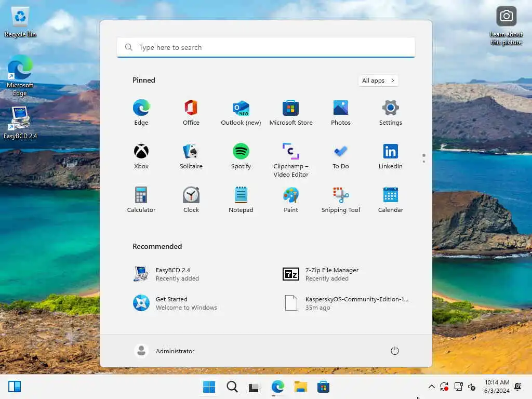532x399 pixels.
Task: Open the Settings pinned app
Action: [x=391, y=113]
